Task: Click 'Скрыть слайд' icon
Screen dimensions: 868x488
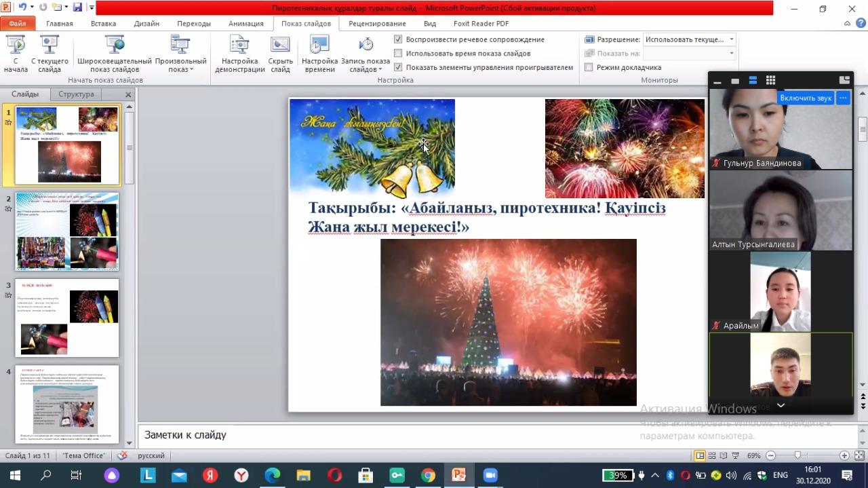Action: [280, 46]
